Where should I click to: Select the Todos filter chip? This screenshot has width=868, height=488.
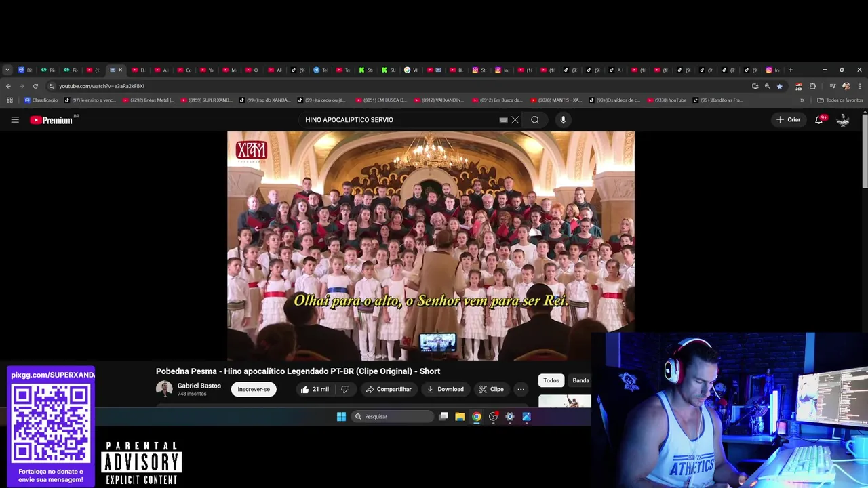click(x=551, y=381)
